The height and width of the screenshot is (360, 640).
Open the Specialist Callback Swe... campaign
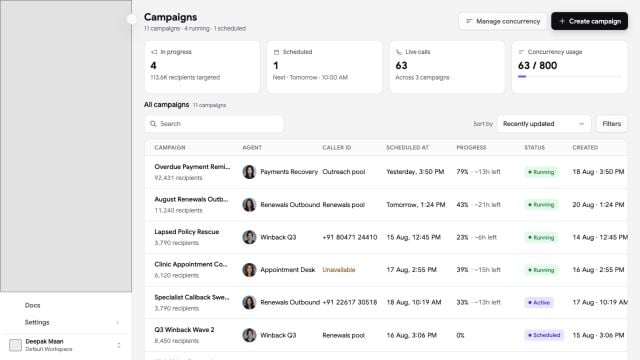pyautogui.click(x=192, y=297)
